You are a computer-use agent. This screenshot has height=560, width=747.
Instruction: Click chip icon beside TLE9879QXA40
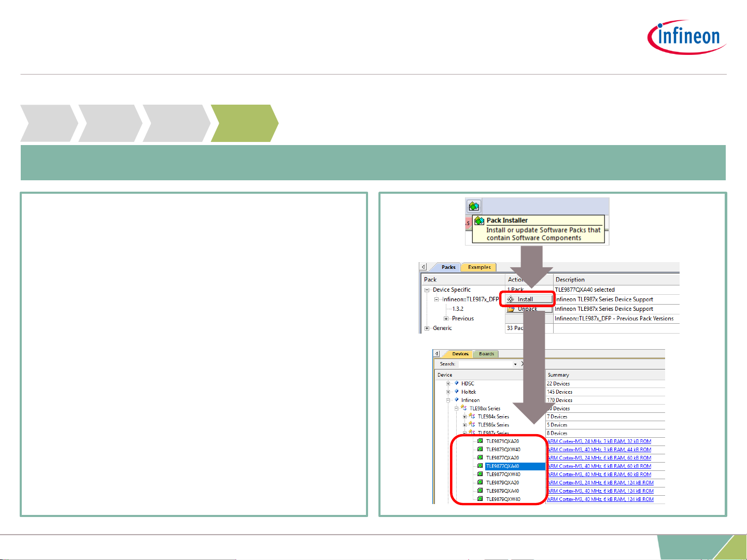point(480,491)
